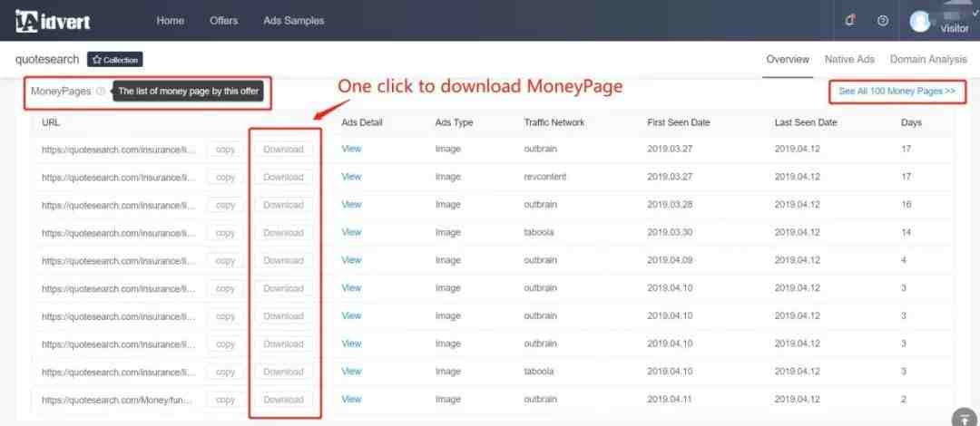Click the Days value 16
The height and width of the screenshot is (426, 980).
point(906,205)
